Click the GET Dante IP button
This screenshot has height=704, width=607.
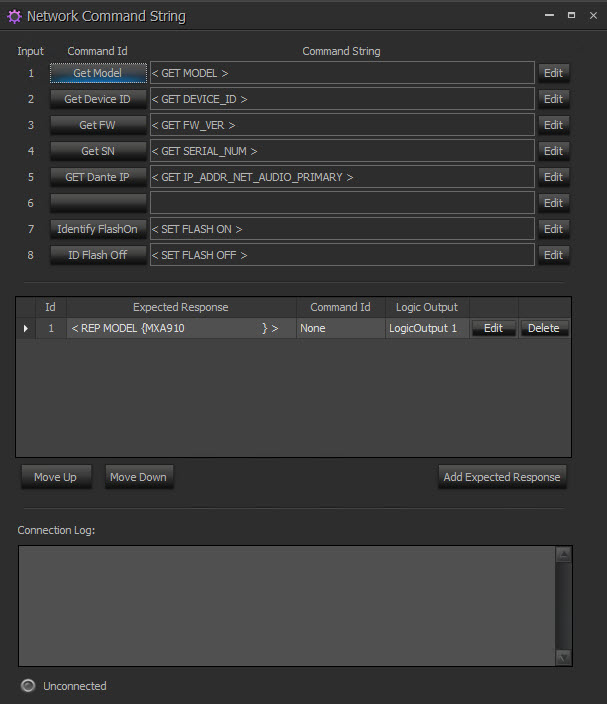97,177
